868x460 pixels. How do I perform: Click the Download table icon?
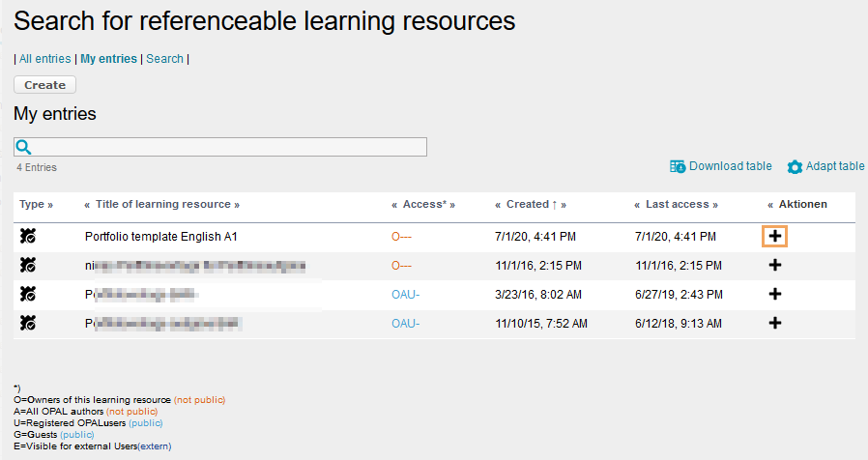coord(678,166)
